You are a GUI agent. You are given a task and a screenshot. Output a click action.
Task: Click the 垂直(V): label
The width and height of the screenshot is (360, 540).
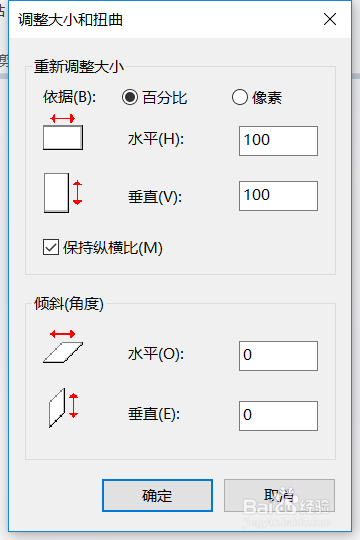point(155,197)
